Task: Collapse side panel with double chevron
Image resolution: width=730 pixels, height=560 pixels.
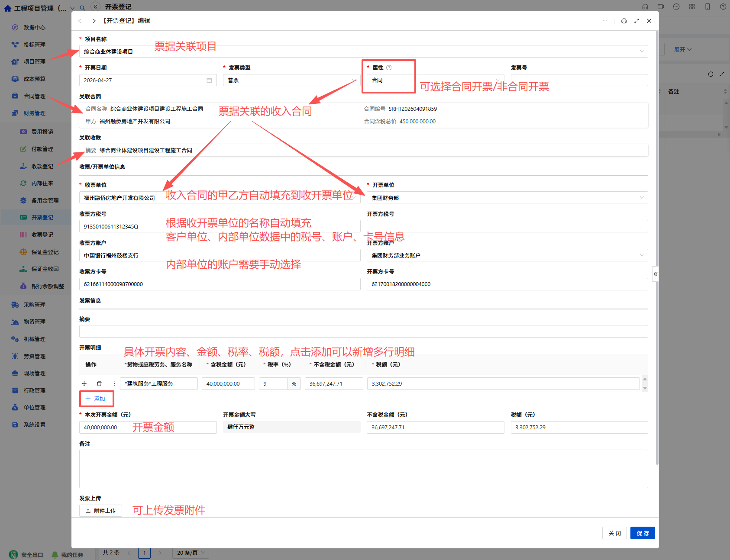Action: [656, 274]
